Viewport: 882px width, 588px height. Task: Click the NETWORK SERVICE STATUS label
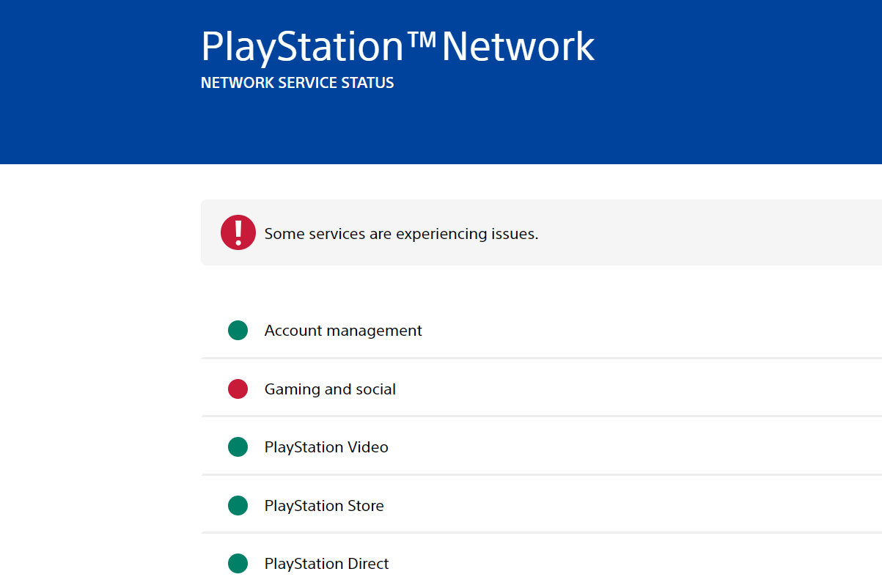coord(297,82)
